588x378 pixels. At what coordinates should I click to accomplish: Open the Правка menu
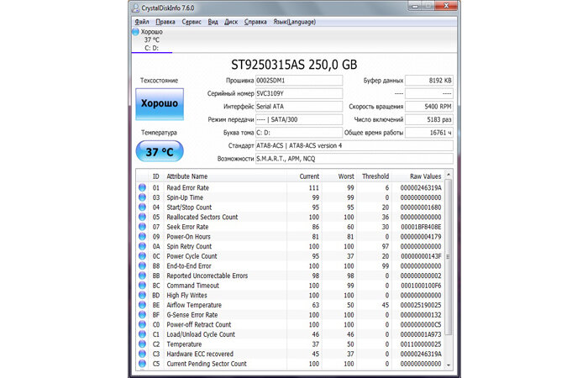[x=165, y=22]
